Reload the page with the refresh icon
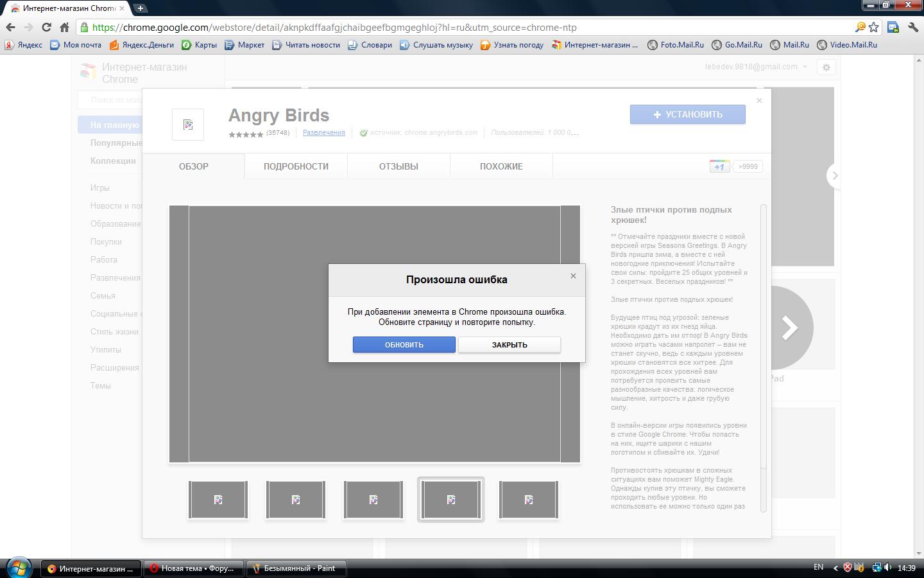The image size is (924, 578). (x=46, y=28)
